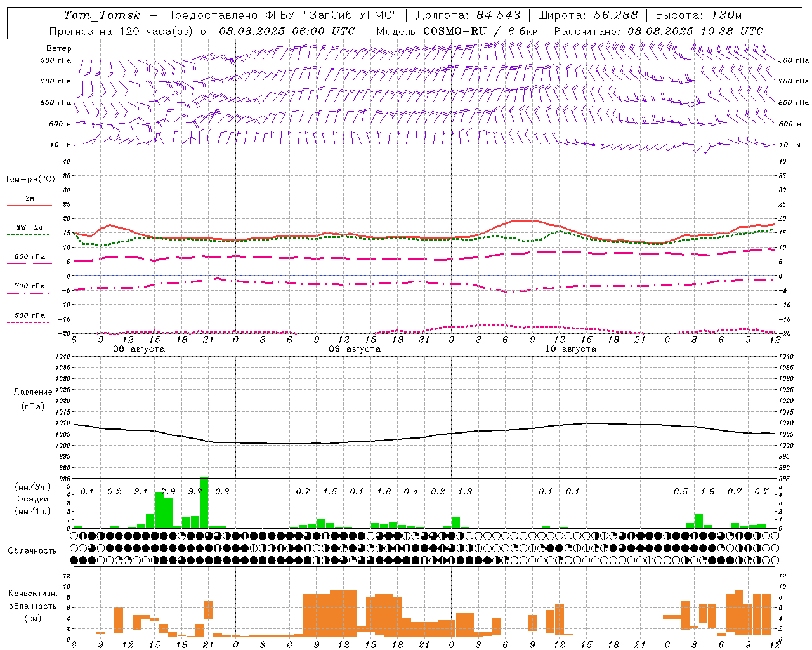Click the Tom_Tomsk station title
The width and height of the screenshot is (812, 650).
coord(102,15)
